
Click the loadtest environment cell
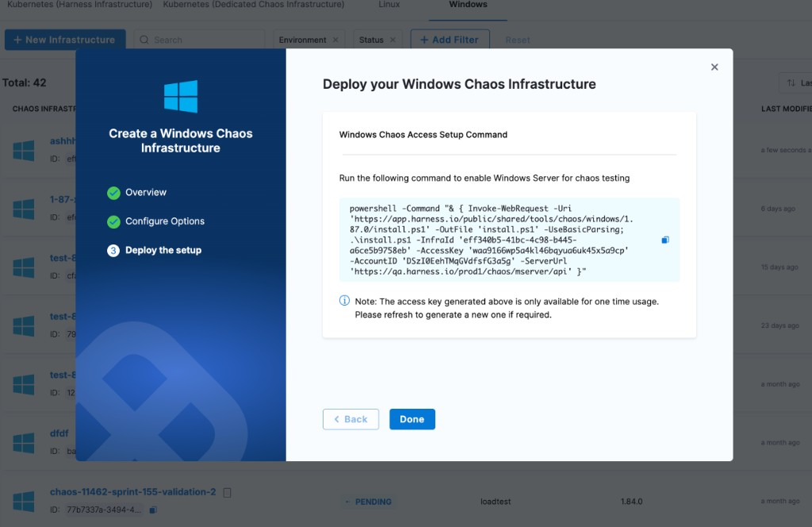point(496,502)
